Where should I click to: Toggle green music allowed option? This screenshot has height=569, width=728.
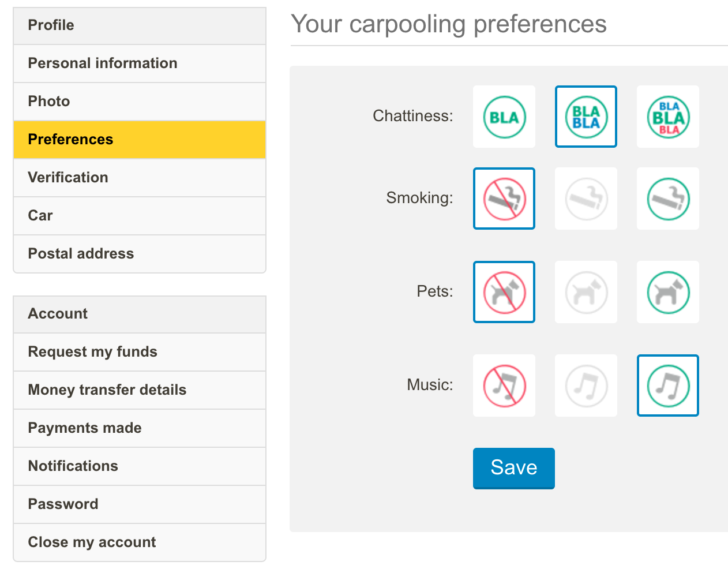668,385
